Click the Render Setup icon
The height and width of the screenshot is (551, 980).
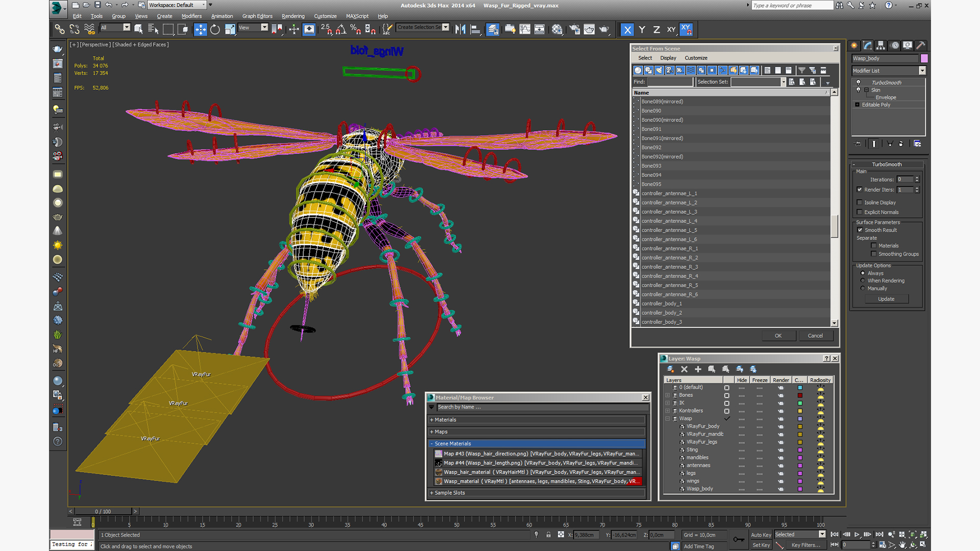575,29
